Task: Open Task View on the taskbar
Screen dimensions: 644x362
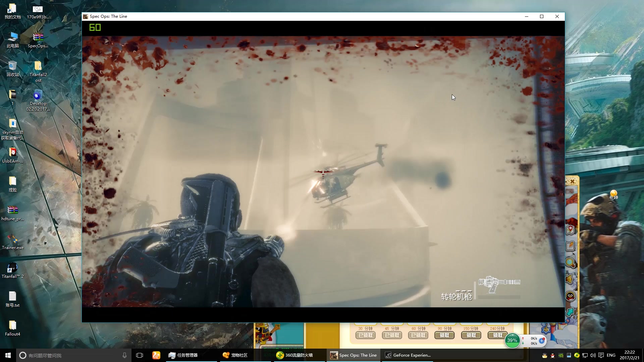Action: click(x=140, y=355)
